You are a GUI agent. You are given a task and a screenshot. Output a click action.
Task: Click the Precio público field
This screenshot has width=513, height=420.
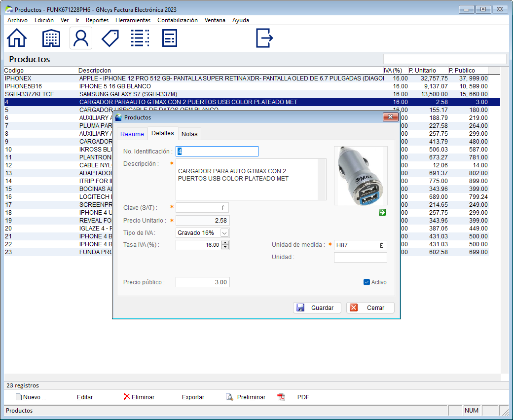203,282
